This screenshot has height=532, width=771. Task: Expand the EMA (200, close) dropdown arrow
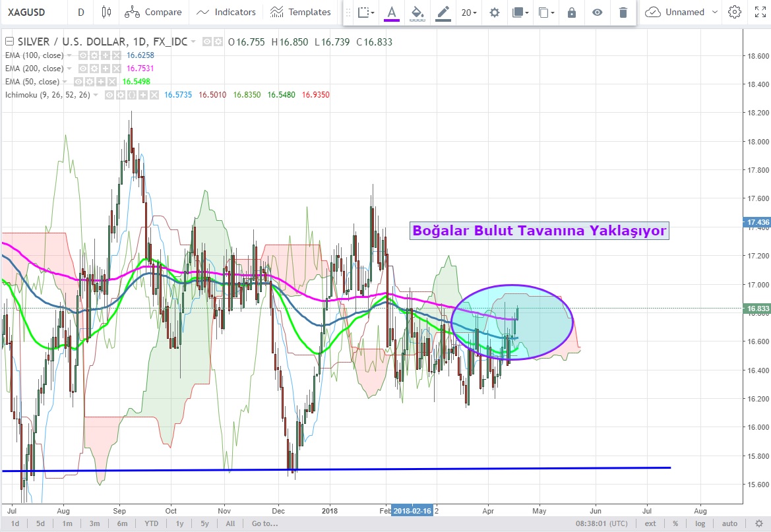coord(71,69)
